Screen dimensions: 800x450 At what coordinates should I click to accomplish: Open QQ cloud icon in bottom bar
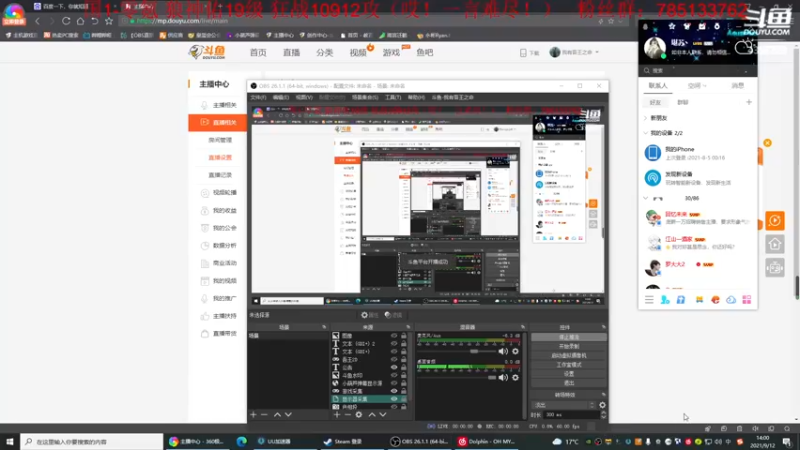pyautogui.click(x=731, y=300)
